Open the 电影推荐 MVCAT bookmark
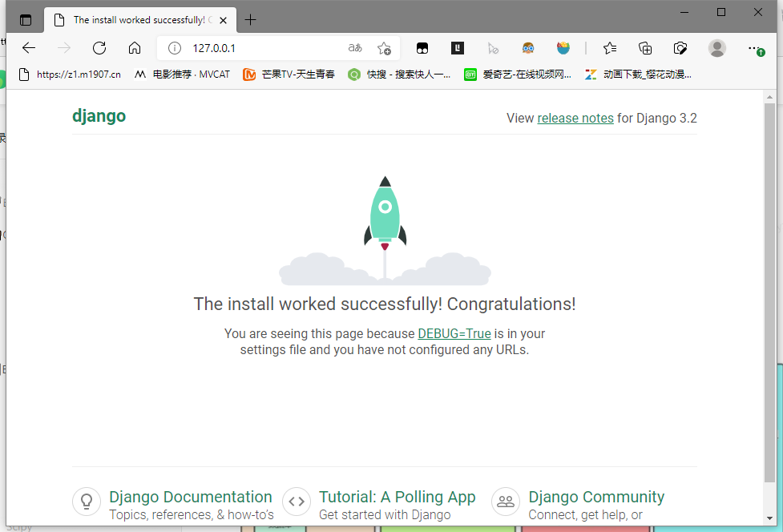 tap(182, 75)
